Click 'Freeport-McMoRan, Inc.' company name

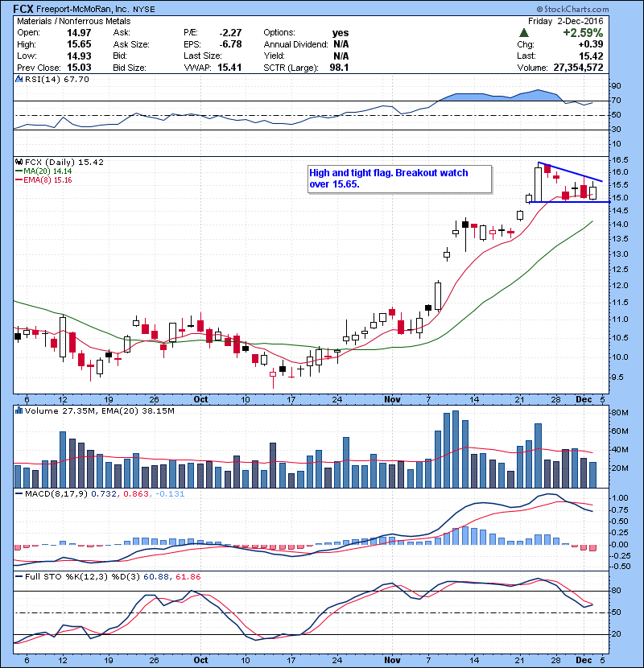[x=83, y=9]
